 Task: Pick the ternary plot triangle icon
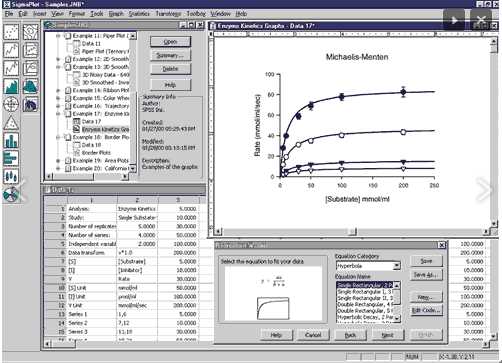[11, 122]
